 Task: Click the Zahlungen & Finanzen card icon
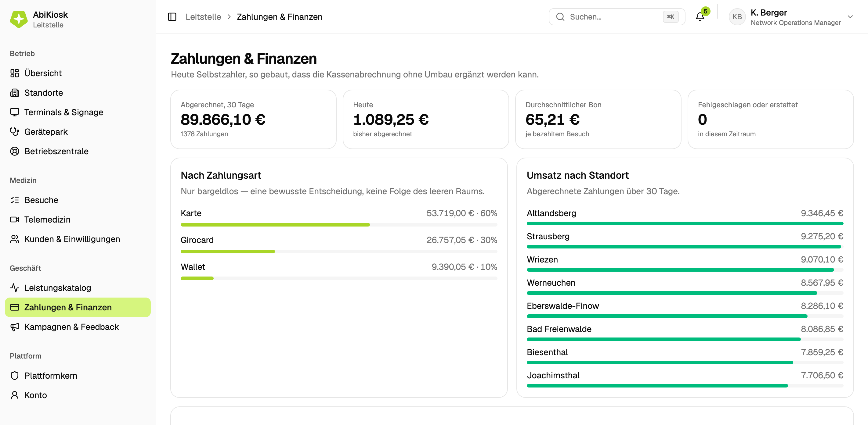[14, 307]
